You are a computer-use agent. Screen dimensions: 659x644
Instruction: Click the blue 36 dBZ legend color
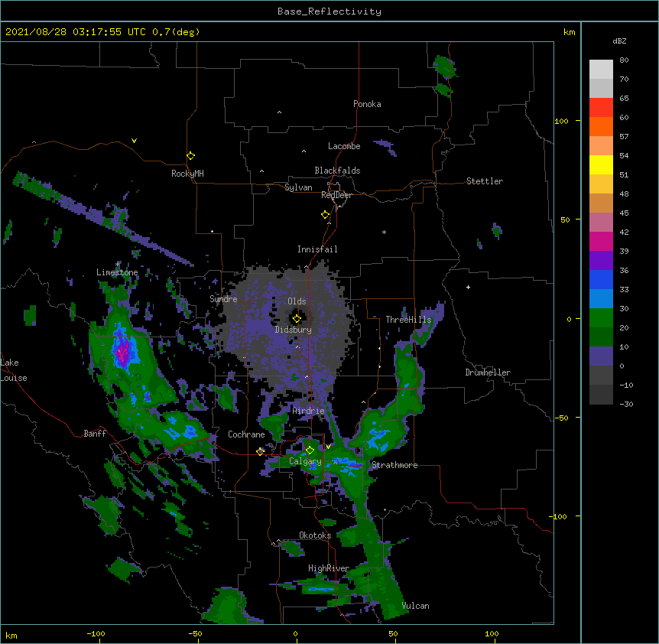[x=601, y=279]
